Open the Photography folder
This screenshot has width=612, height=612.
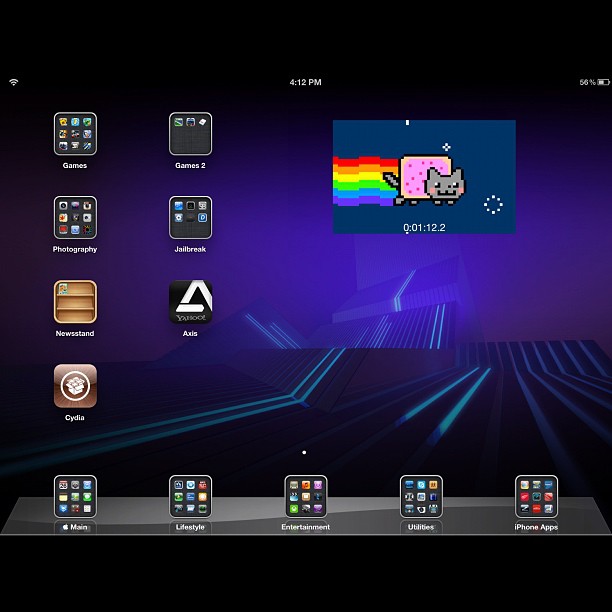click(x=75, y=217)
